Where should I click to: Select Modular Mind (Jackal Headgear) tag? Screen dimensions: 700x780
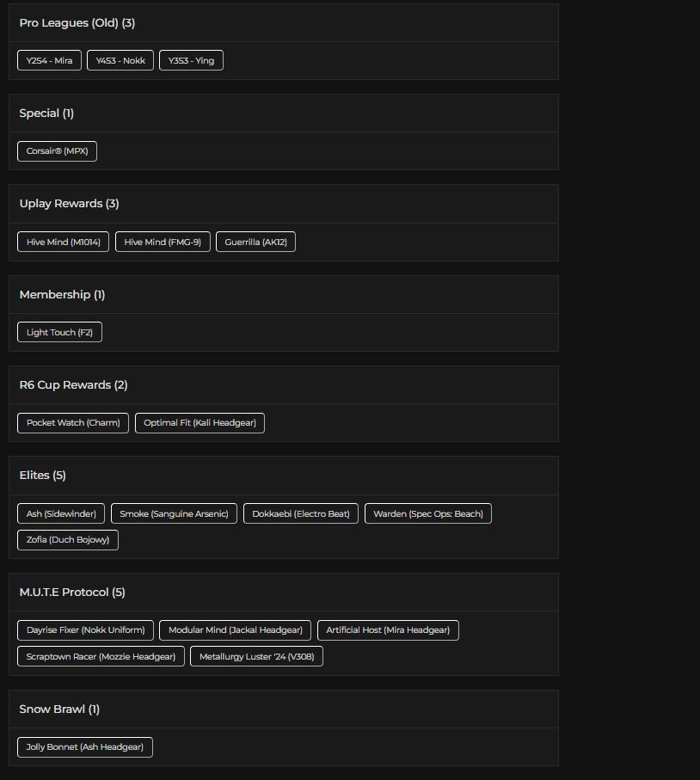[x=236, y=630]
